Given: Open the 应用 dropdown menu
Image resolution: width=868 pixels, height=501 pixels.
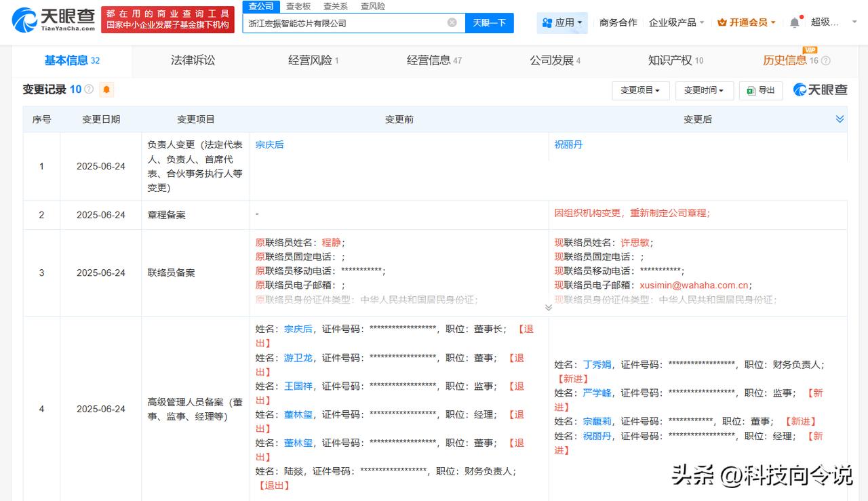Looking at the screenshot, I should click(562, 22).
